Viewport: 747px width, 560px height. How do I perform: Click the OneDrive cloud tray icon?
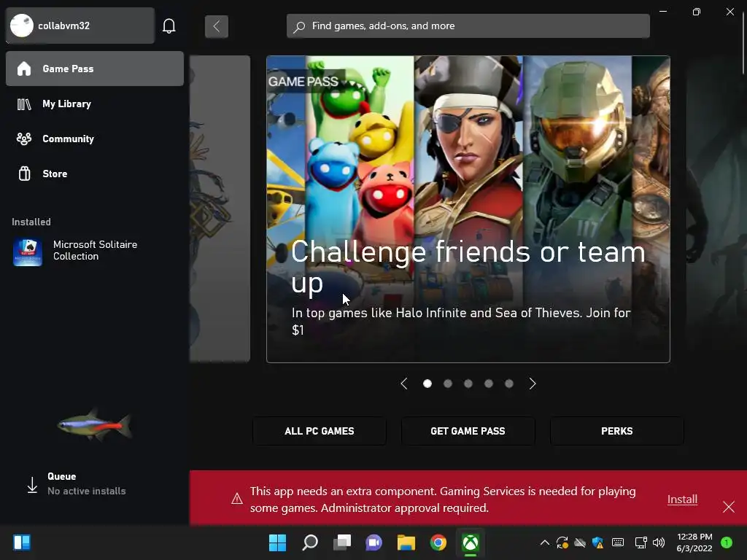(580, 542)
